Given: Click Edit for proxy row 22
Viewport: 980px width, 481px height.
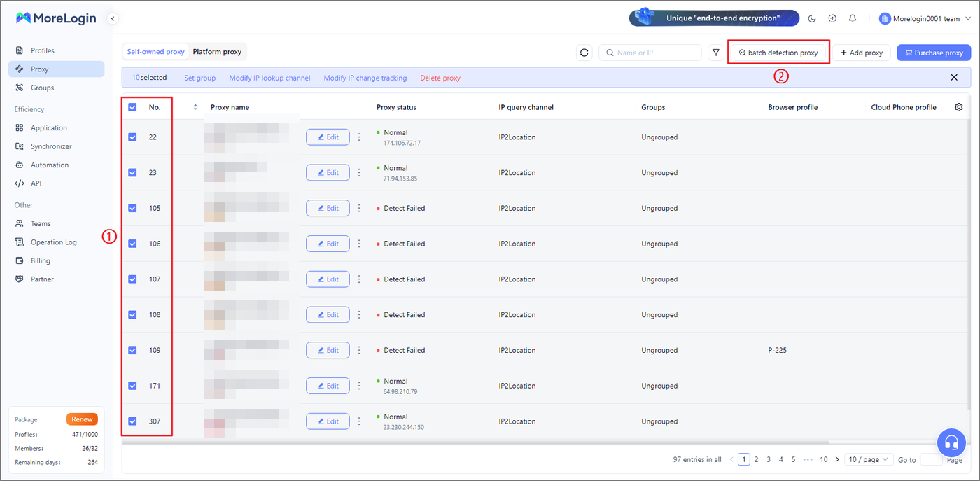Looking at the screenshot, I should [328, 137].
